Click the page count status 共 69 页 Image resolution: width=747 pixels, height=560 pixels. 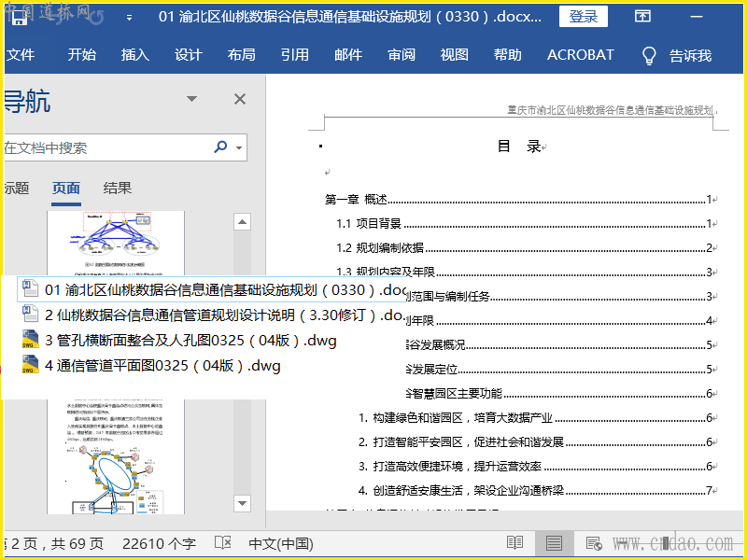(78, 543)
